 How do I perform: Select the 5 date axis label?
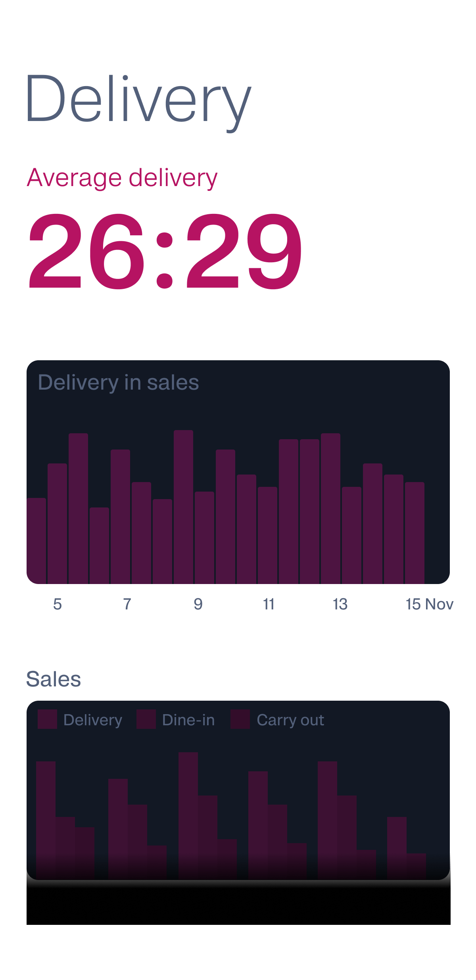58,604
